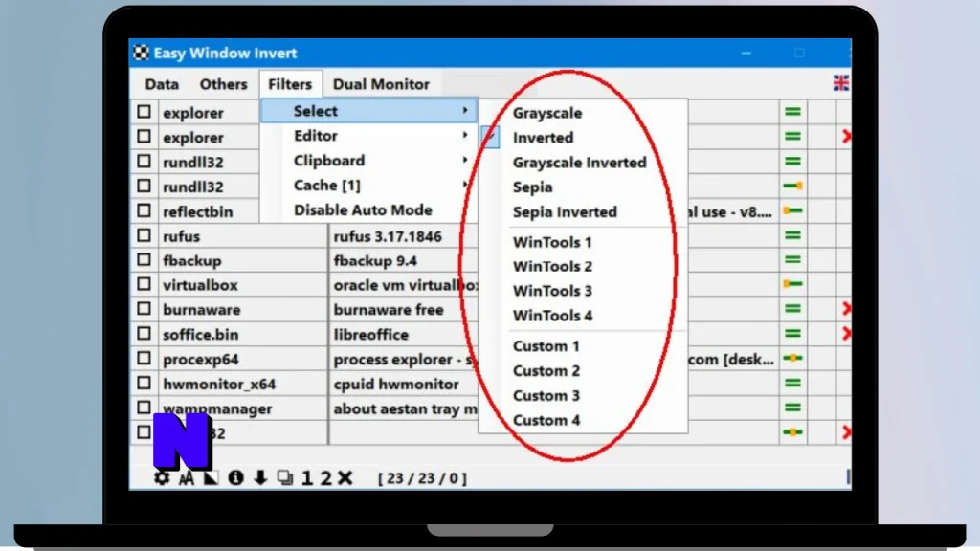Click the [ 23 / 23 / 0 ] counter
Image resolution: width=980 pixels, height=551 pixels.
pyautogui.click(x=422, y=478)
